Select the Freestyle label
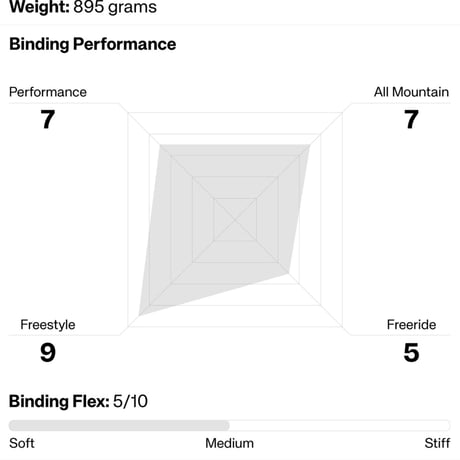Screen dimensions: 460x460 click(x=48, y=325)
